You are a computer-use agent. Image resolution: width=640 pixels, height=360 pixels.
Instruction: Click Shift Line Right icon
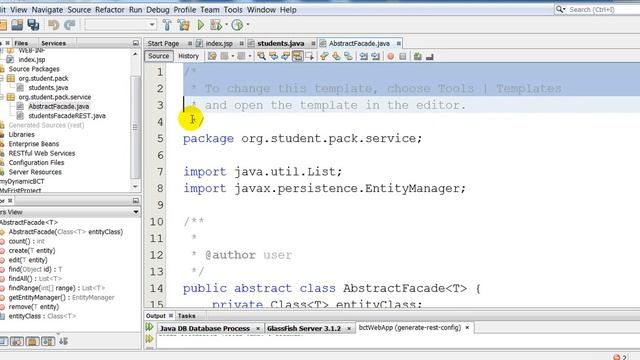pos(376,56)
